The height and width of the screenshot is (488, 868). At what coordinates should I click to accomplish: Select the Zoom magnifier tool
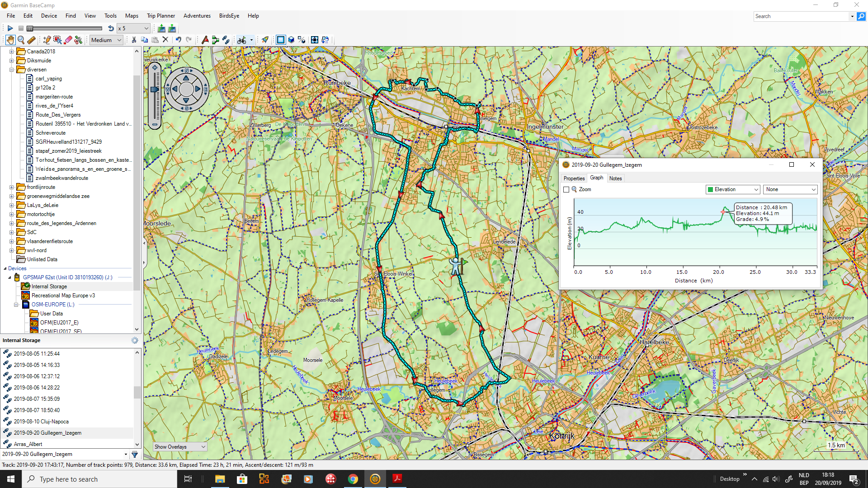(x=21, y=40)
